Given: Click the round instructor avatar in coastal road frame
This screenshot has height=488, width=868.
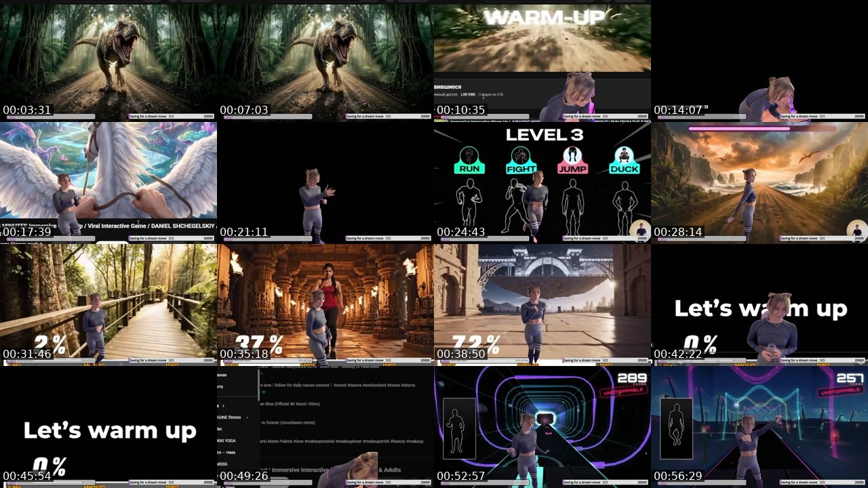Looking at the screenshot, I should tap(856, 230).
